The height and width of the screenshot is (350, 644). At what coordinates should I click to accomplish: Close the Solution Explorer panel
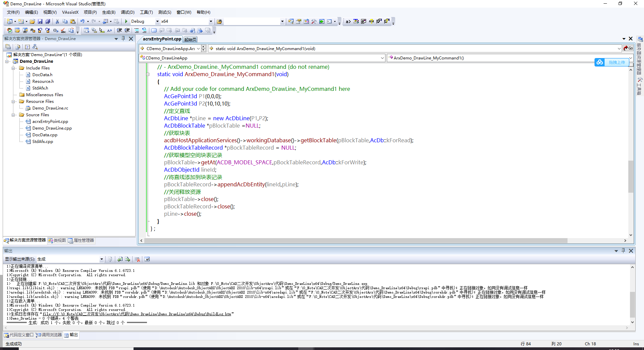click(131, 39)
